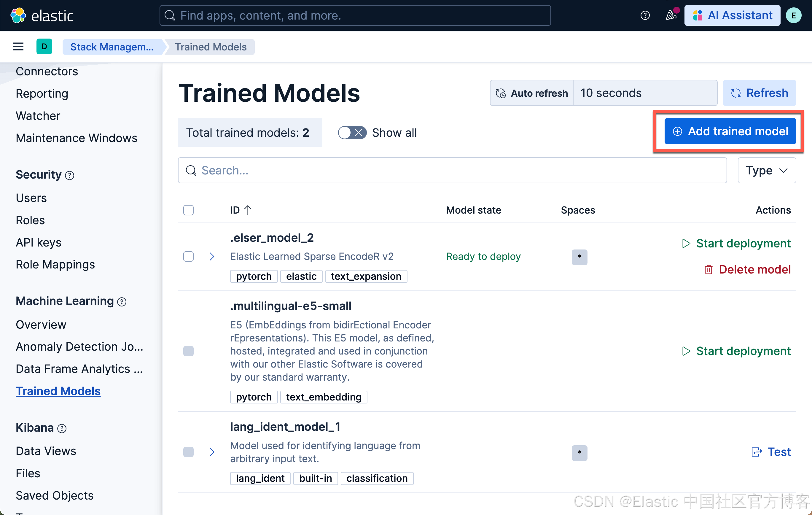Click Machine Learning help icon

[122, 302]
